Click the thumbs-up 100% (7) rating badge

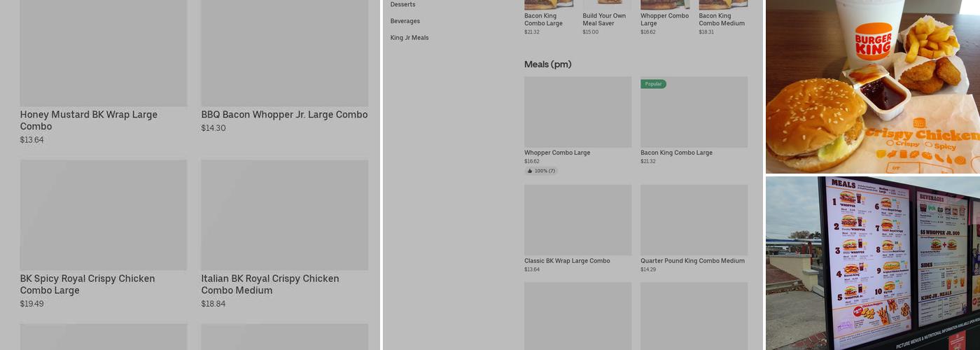coord(541,171)
